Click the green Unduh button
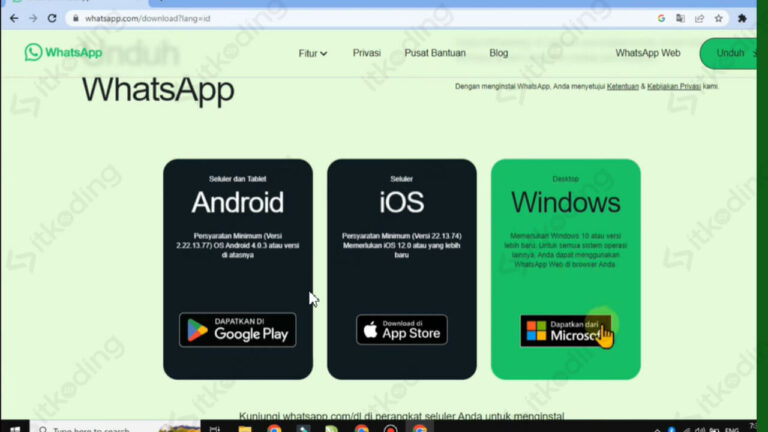 (728, 53)
